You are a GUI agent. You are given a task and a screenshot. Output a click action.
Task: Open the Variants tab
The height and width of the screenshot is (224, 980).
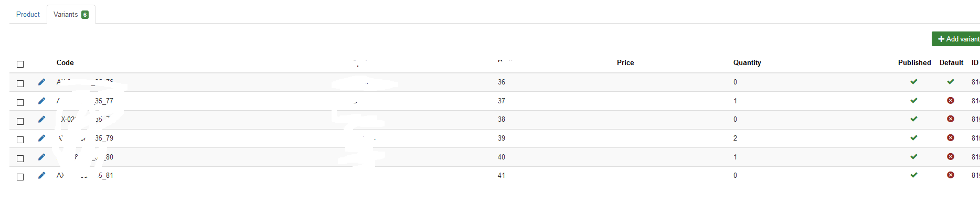pos(70,15)
